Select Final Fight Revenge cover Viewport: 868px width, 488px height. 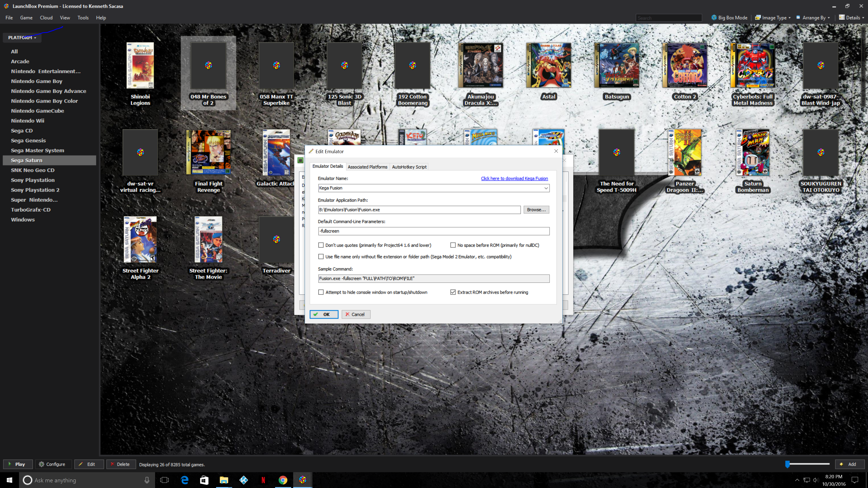[x=209, y=152]
